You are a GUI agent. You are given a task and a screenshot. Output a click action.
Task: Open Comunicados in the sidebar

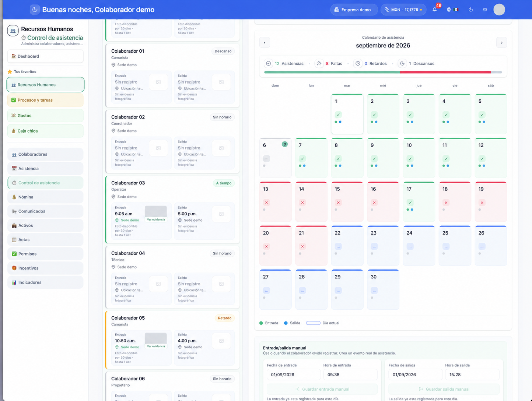click(x=45, y=211)
